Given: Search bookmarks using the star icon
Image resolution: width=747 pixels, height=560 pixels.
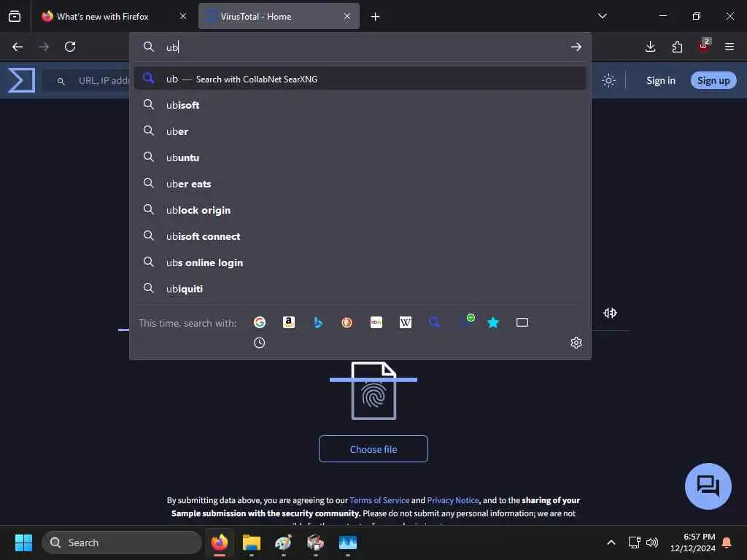Looking at the screenshot, I should click(x=493, y=322).
